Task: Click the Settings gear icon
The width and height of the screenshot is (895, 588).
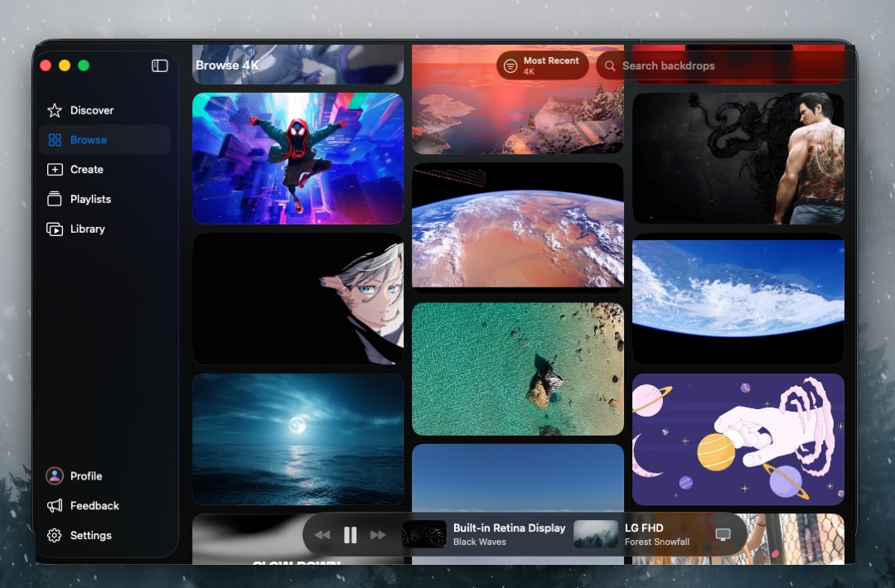Action: (x=55, y=535)
